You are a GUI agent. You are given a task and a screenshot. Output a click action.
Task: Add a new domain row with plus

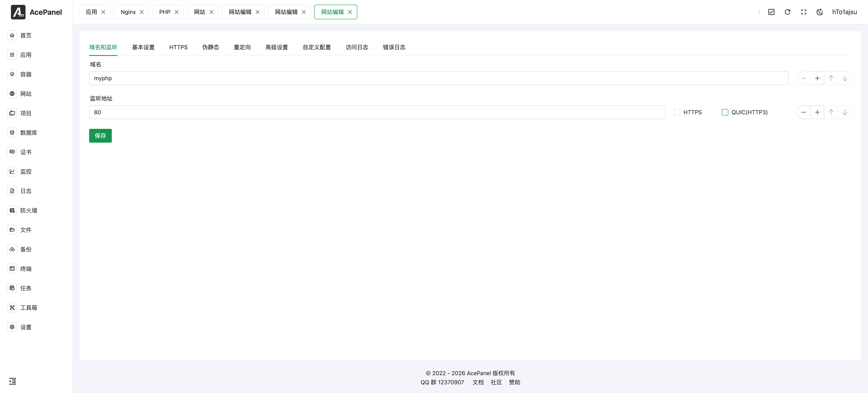coord(817,78)
